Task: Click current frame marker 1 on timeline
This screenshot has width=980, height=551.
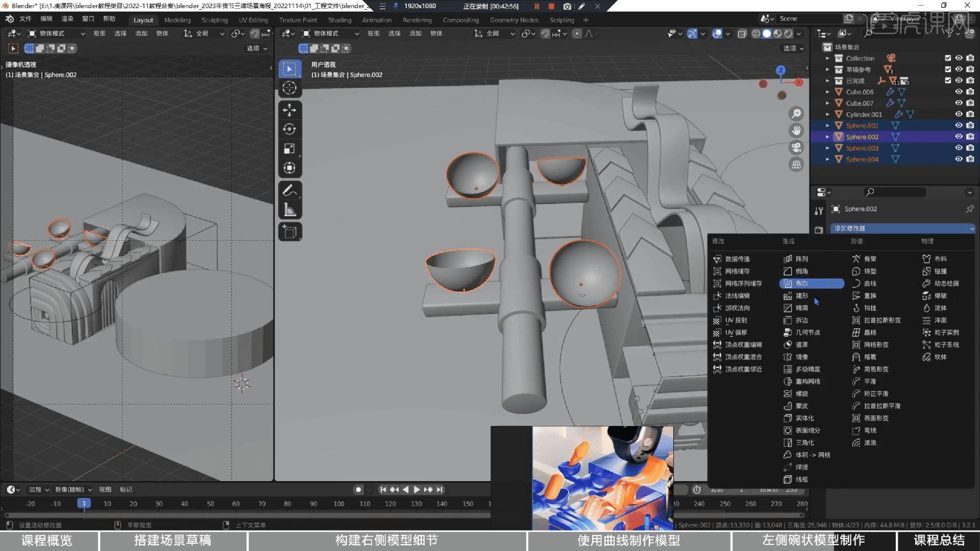Action: click(x=84, y=504)
